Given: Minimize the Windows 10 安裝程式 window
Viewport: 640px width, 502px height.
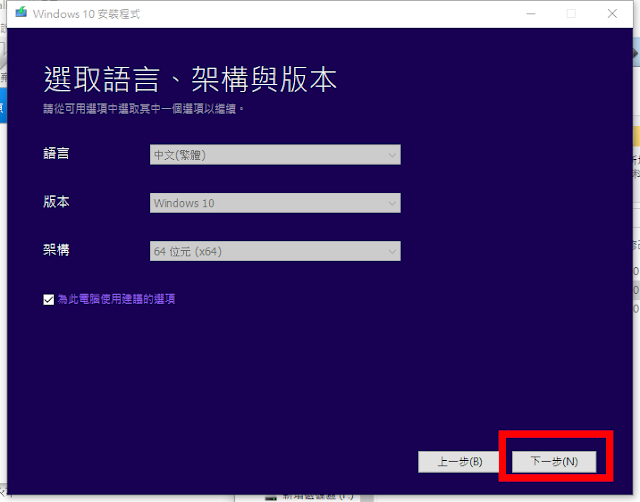Looking at the screenshot, I should [531, 14].
